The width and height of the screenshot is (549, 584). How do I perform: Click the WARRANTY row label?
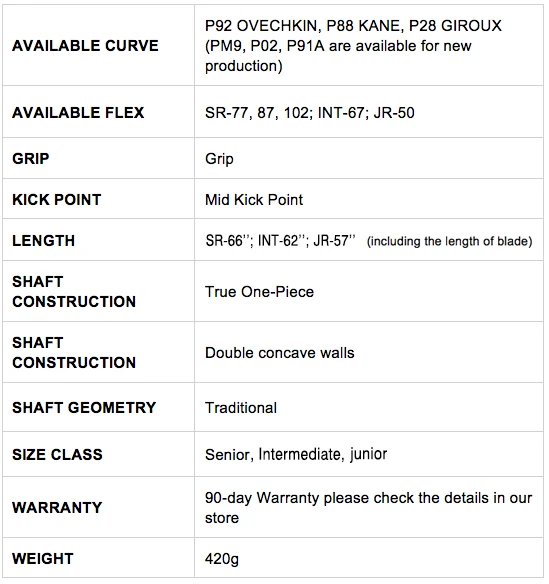click(57, 507)
